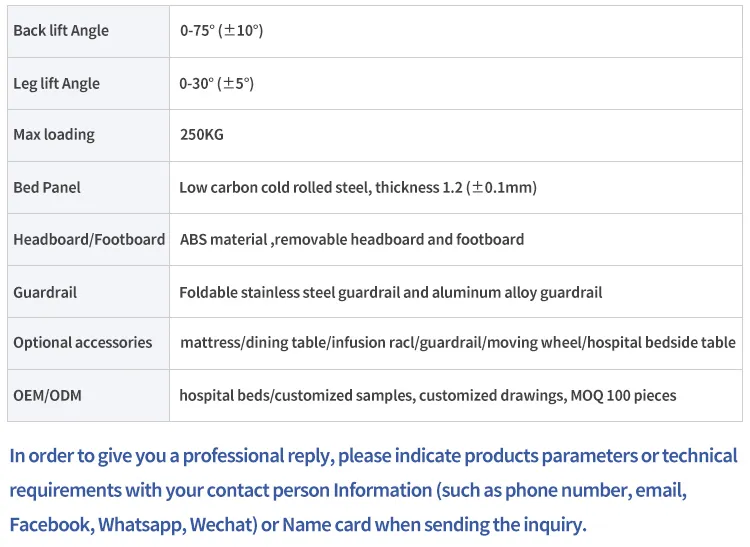This screenshot has height=547, width=750.
Task: Click the OEM/ODM row label
Action: [47, 395]
